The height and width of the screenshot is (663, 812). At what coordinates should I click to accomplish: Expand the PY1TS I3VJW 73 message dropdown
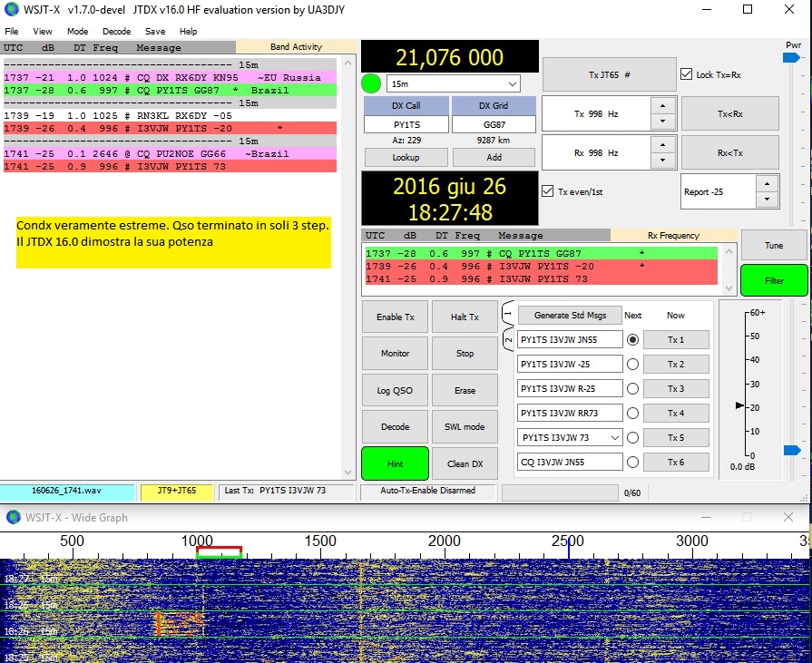point(615,438)
